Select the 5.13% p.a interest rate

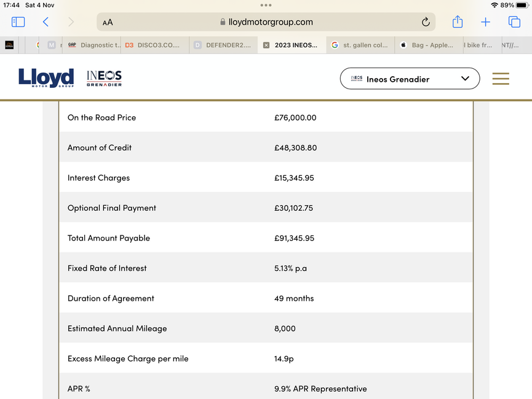click(x=290, y=269)
